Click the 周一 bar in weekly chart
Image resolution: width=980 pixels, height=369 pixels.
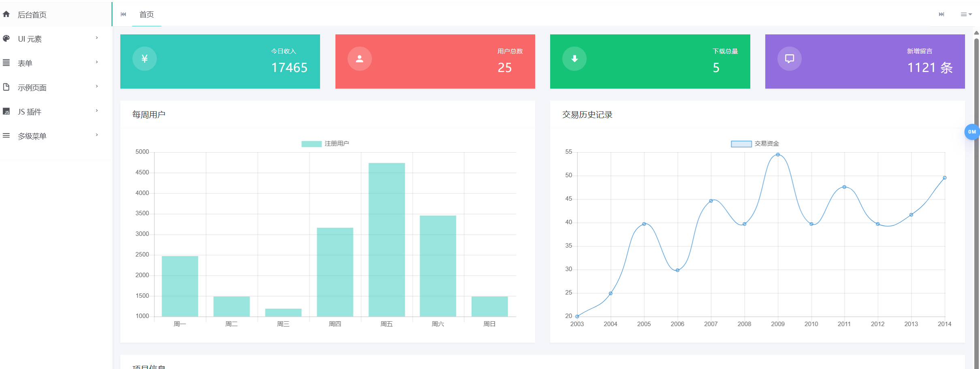pyautogui.click(x=180, y=286)
